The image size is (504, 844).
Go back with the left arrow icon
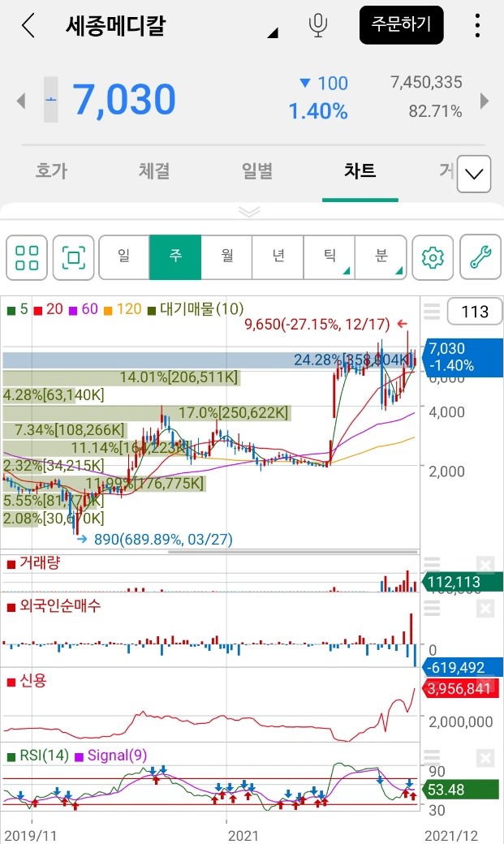coord(28,25)
